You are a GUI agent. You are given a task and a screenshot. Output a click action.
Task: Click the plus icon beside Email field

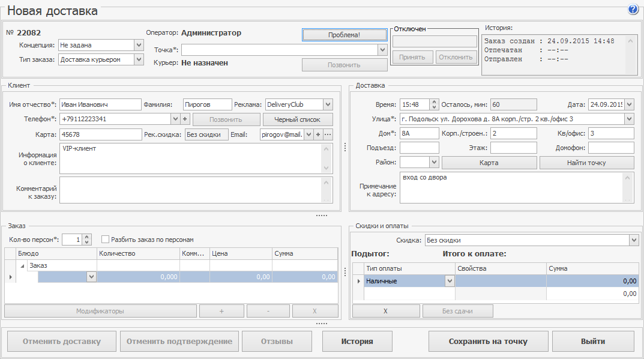(x=318, y=134)
